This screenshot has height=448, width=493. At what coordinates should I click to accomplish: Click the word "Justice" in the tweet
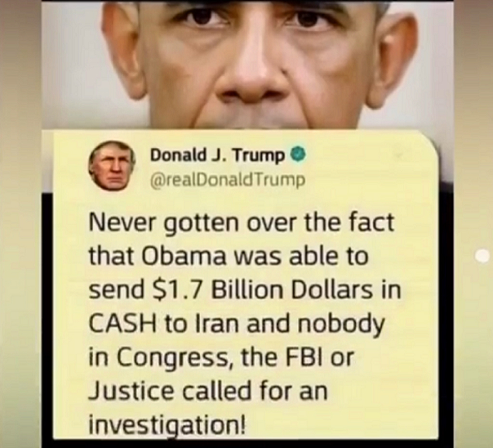(132, 392)
